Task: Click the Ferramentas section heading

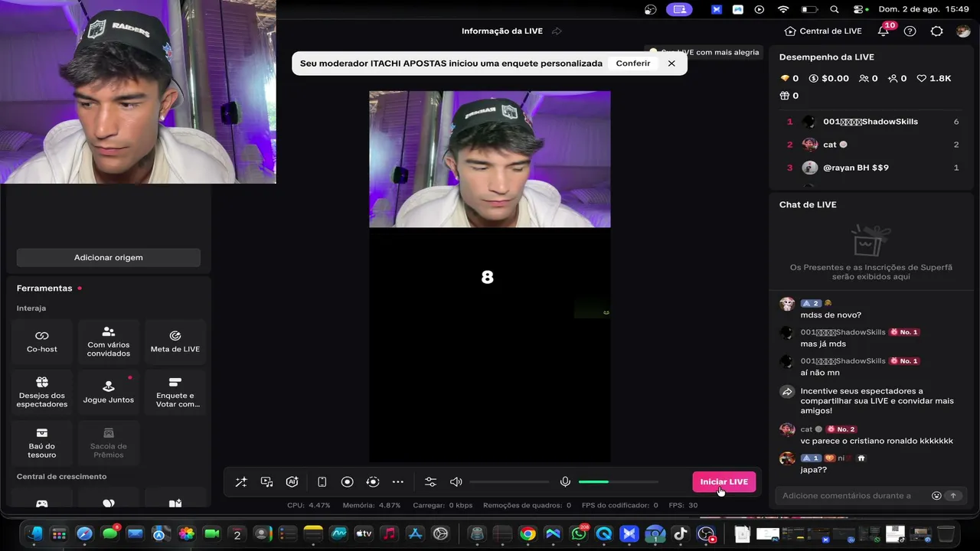Action: coord(44,289)
